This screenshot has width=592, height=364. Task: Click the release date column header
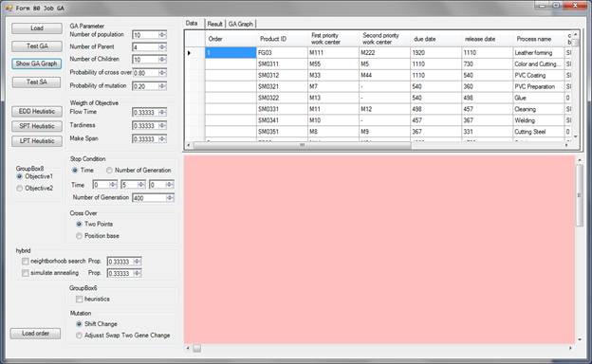(x=488, y=39)
